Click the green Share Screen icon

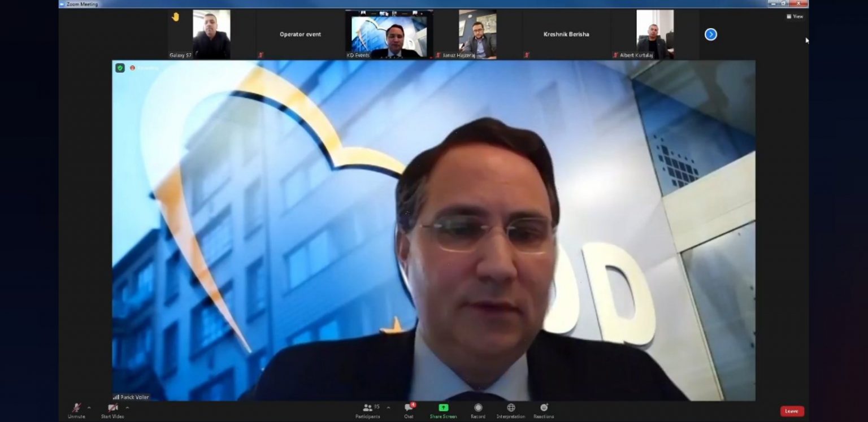[x=443, y=408]
